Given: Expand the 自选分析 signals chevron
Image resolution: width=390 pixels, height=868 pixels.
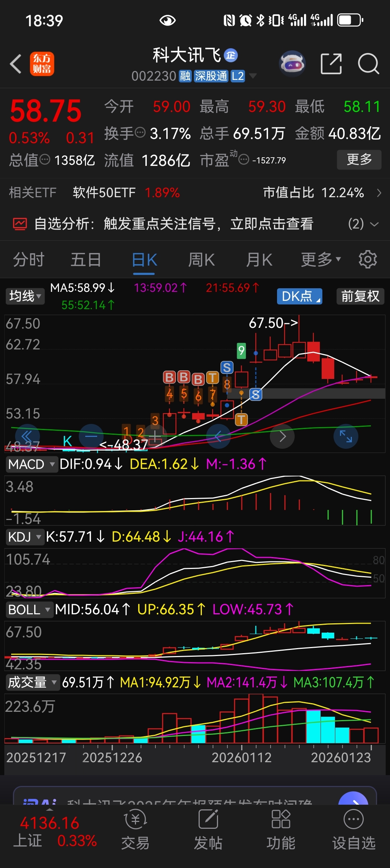Looking at the screenshot, I should point(374,224).
